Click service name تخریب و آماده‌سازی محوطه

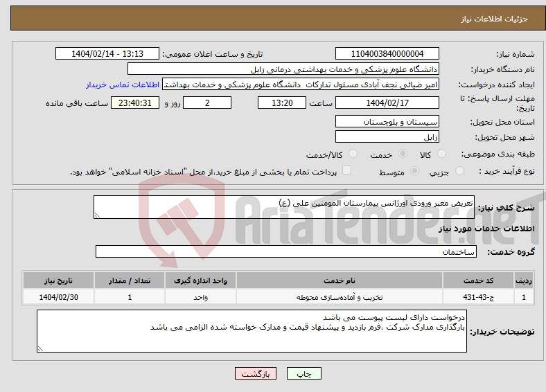339,297
